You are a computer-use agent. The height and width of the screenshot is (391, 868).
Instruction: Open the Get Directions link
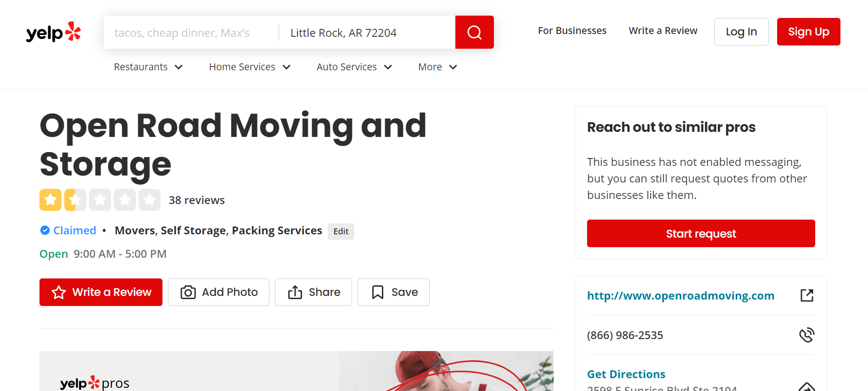tap(626, 374)
